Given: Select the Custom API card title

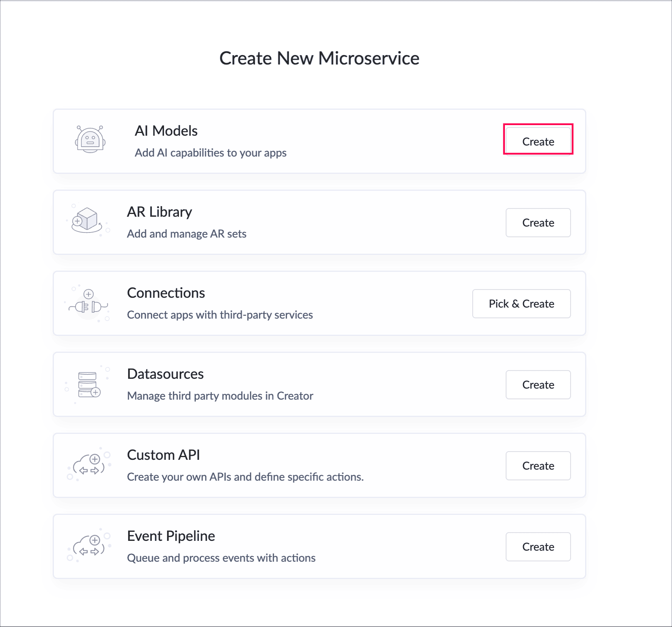Looking at the screenshot, I should click(163, 455).
